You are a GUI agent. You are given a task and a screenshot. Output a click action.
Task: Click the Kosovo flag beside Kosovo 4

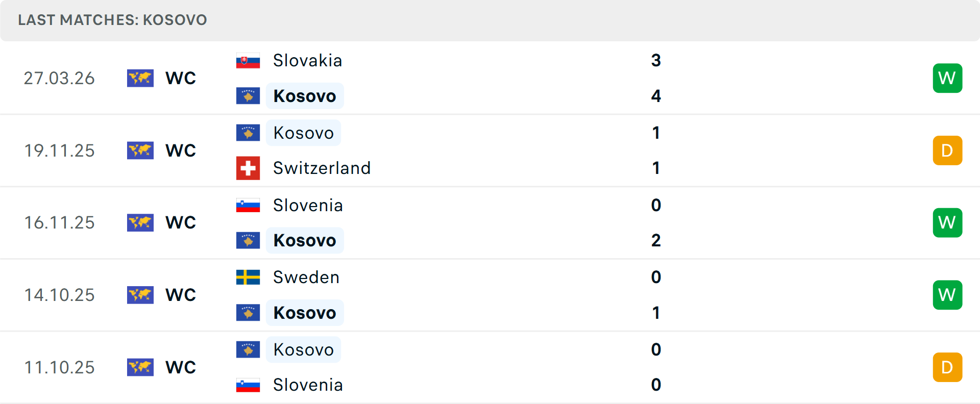pyautogui.click(x=248, y=96)
